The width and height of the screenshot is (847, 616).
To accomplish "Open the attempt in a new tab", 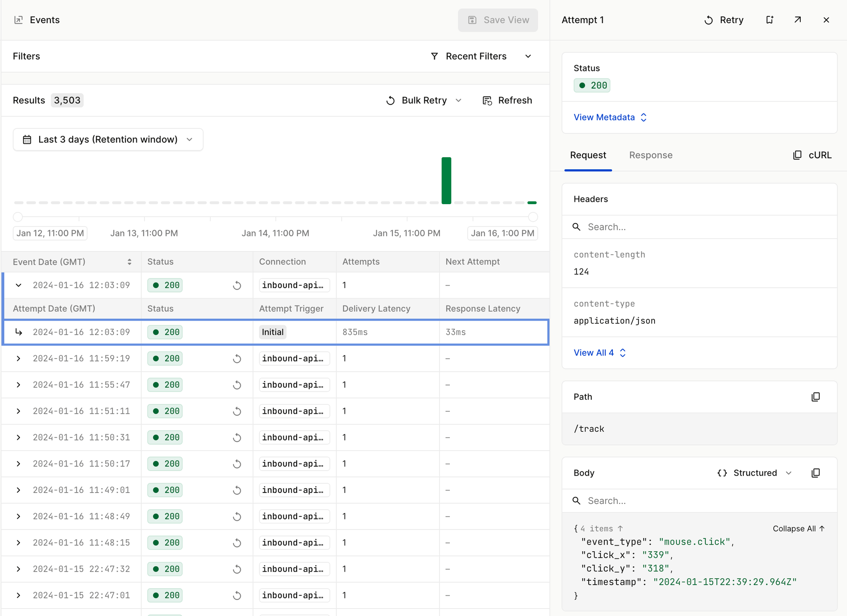I will click(x=797, y=20).
